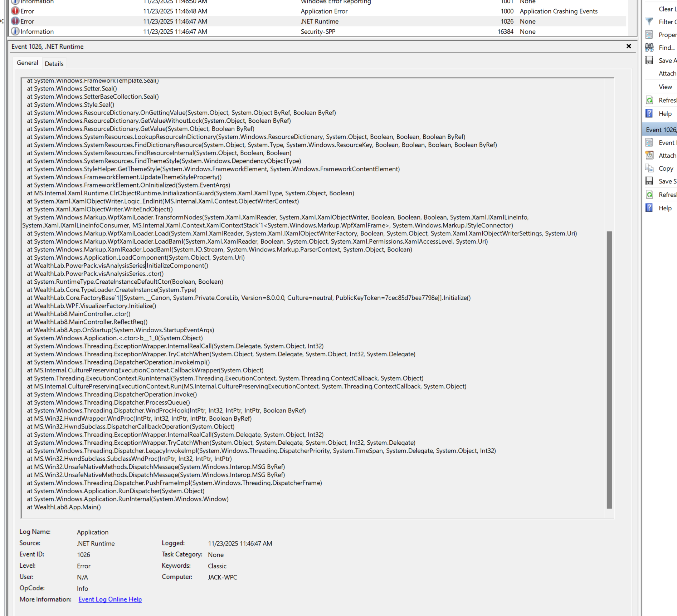Click the log Properties icon above the Find action
677x616 pixels.
click(x=649, y=35)
